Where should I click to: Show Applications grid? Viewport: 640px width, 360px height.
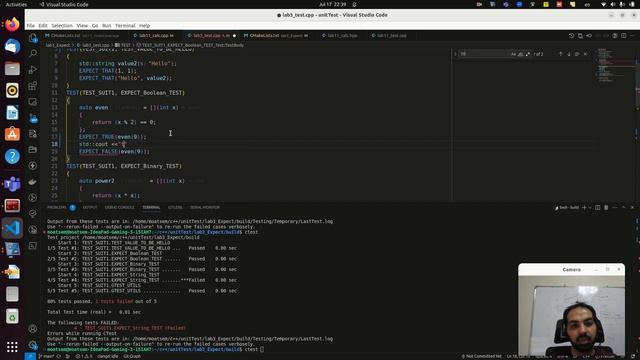(12, 347)
